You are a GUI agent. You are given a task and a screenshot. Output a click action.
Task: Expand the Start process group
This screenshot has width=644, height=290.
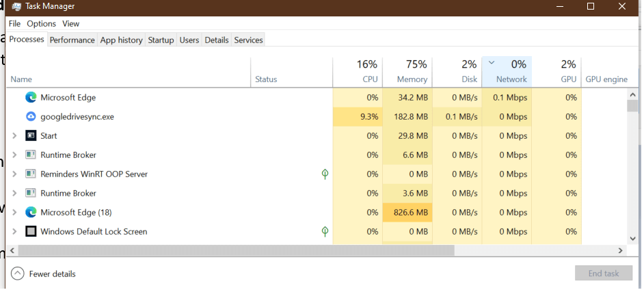click(x=14, y=136)
